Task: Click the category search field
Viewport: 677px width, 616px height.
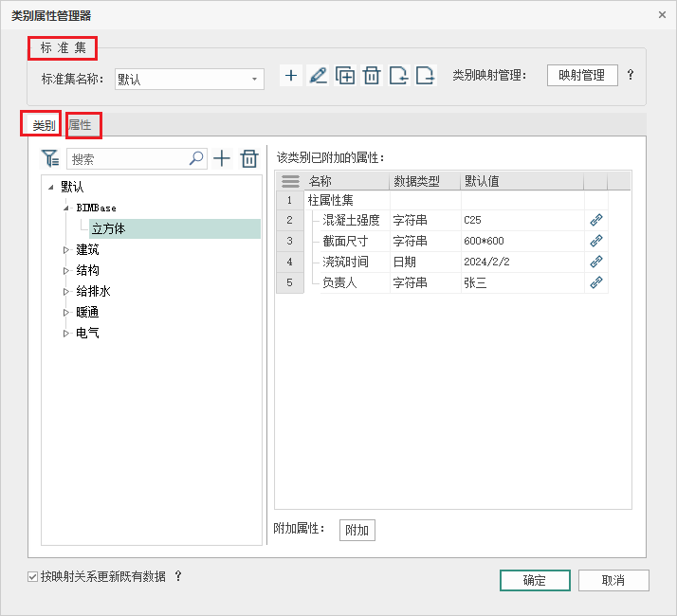Action: (128, 159)
